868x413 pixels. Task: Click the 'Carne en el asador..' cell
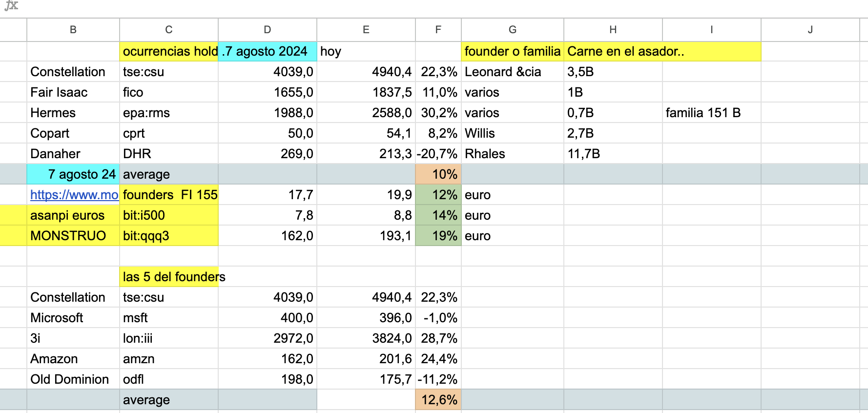(x=613, y=51)
